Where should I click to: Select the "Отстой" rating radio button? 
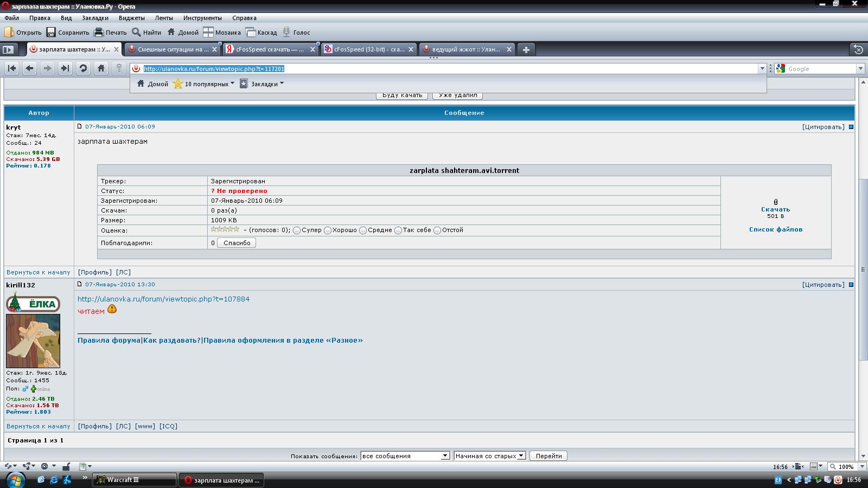click(437, 230)
